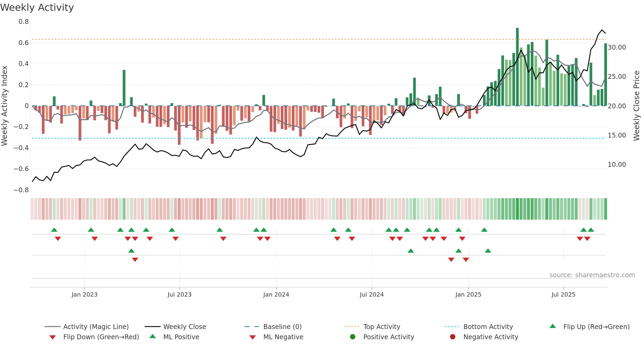Viewport: 644px width, 362px height.
Task: Toggle the Baseline (0) legend entry
Action: pos(273,327)
